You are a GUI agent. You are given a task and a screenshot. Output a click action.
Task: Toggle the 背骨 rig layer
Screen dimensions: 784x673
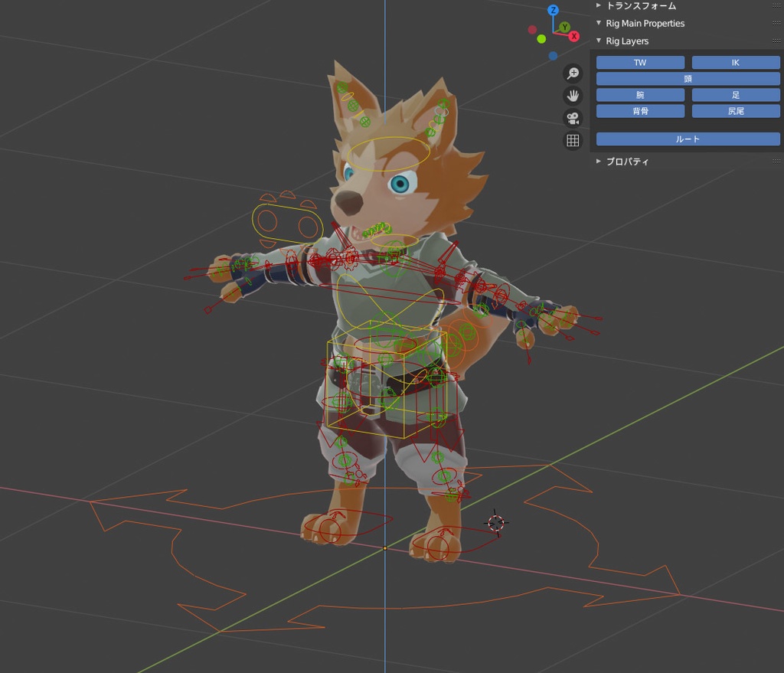pos(640,111)
